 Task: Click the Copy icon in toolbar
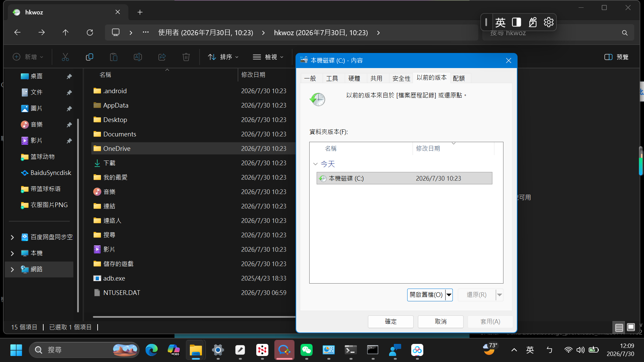(x=90, y=57)
